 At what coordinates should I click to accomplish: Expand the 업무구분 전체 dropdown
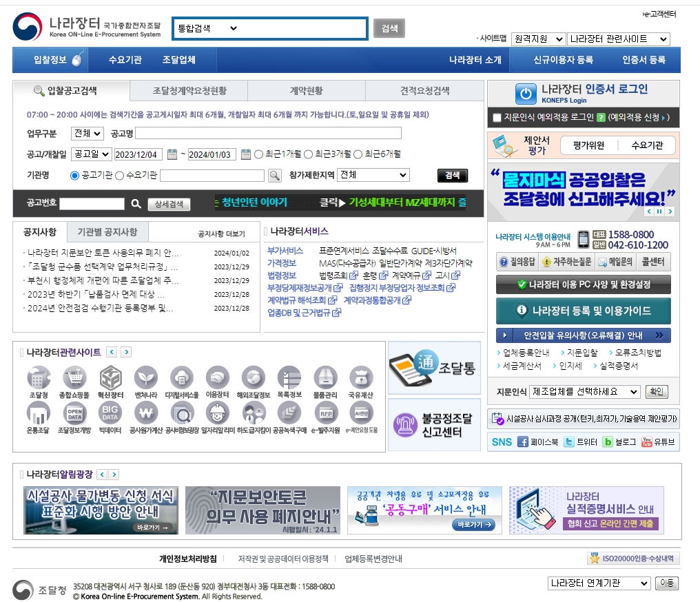(x=87, y=134)
